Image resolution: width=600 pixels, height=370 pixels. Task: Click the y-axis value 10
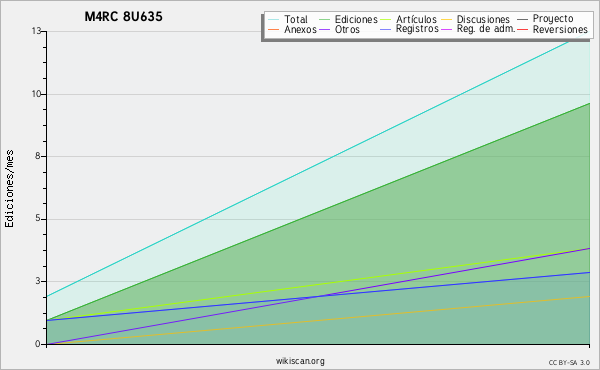pyautogui.click(x=36, y=94)
